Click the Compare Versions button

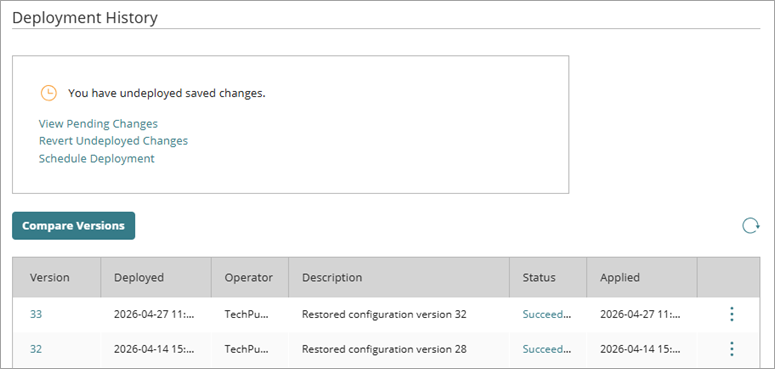[x=74, y=226]
